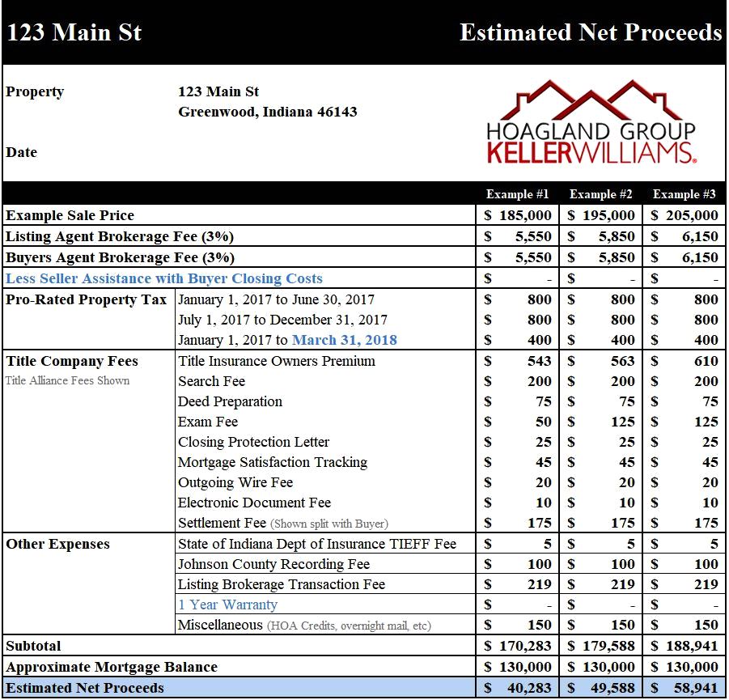
Task: Select 'Listing Brokerage Transaction Fee' row label
Action: point(282,584)
